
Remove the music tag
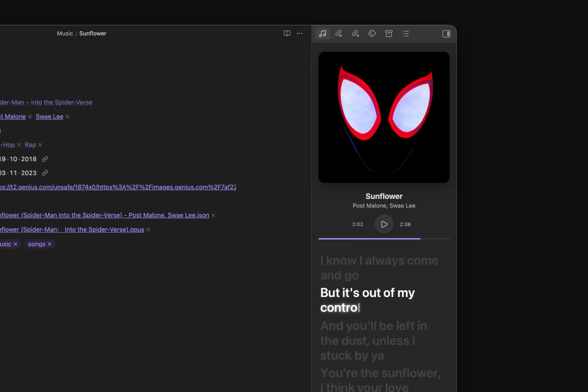tap(15, 244)
